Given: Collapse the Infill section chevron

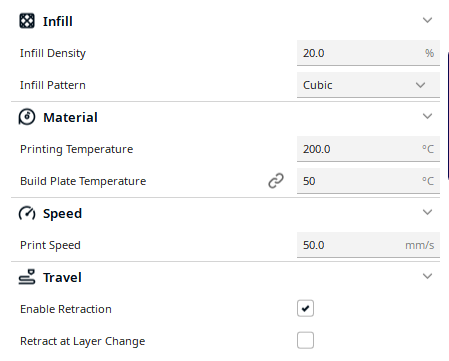Looking at the screenshot, I should tap(427, 20).
